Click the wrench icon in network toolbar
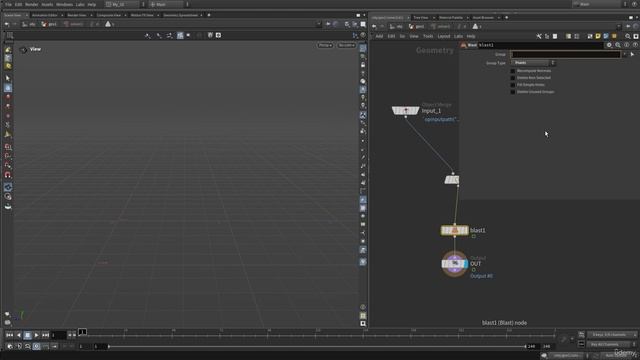This screenshot has height=360, width=640. (539, 36)
